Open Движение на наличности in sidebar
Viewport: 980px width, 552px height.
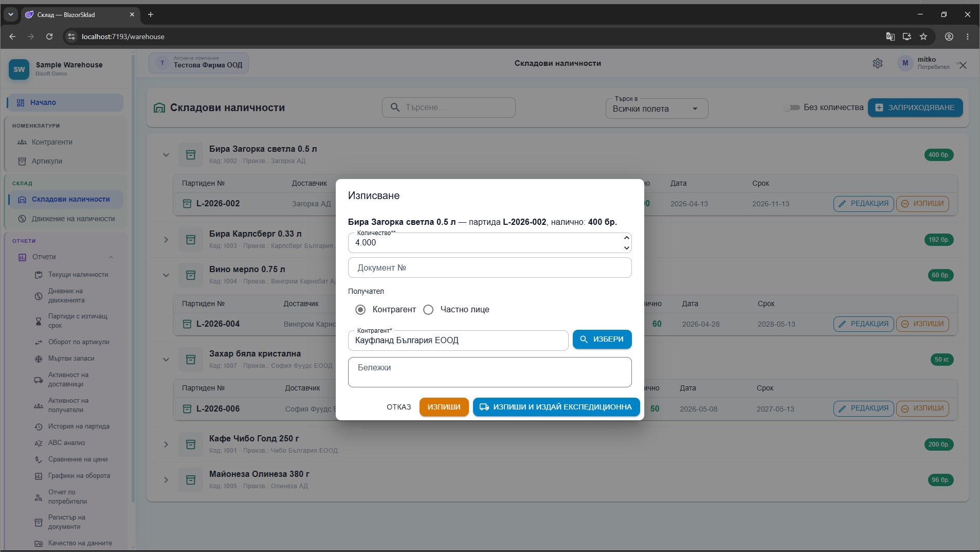click(x=65, y=219)
